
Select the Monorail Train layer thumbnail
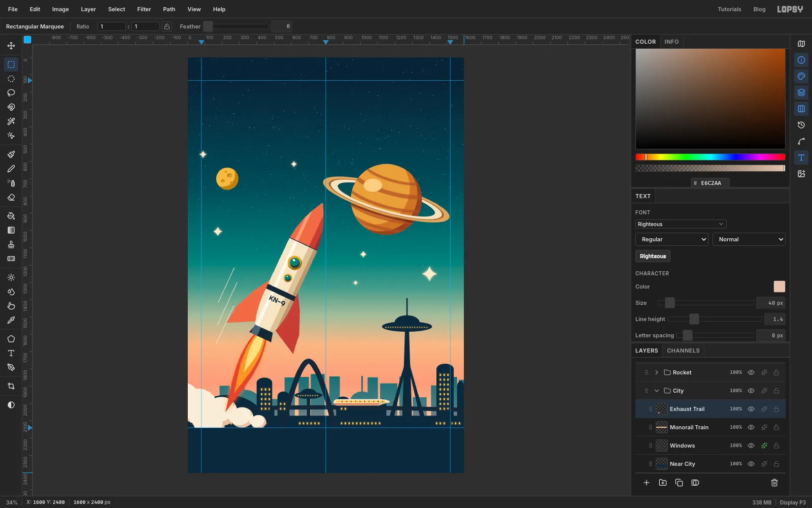click(x=662, y=427)
